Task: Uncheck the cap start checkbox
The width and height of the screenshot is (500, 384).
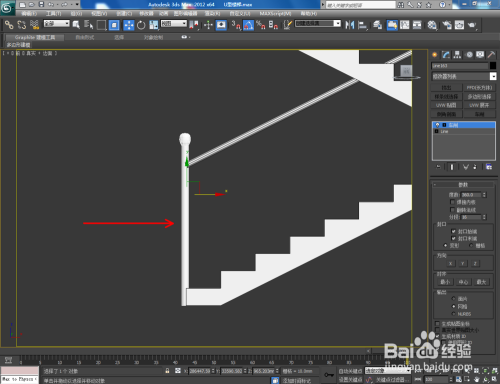Action: (453, 231)
